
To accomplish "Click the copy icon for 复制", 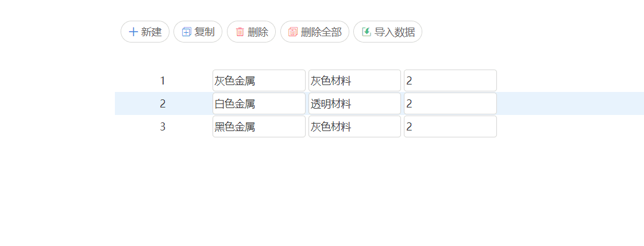I will click(187, 32).
